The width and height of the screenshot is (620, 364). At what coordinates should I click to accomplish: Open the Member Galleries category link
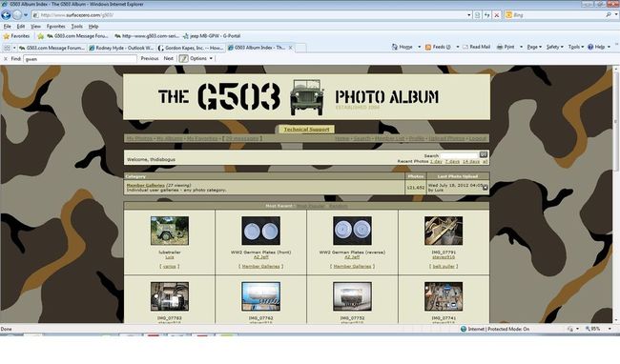145,185
